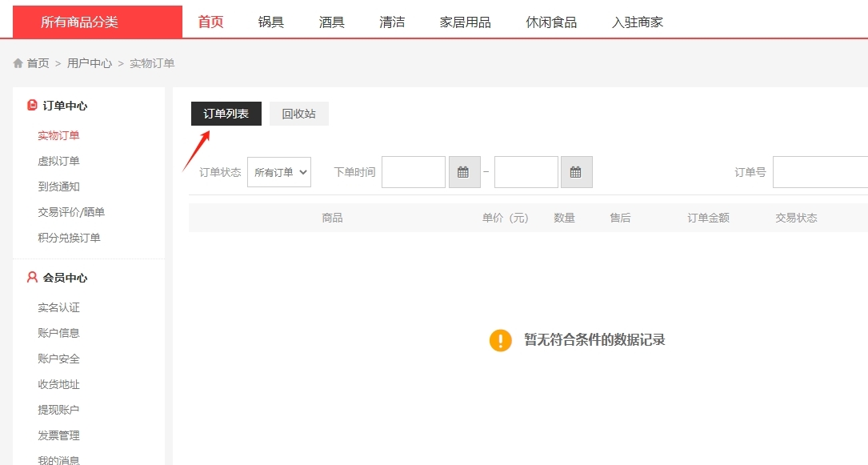Image resolution: width=868 pixels, height=465 pixels.
Task: Click the home icon in breadcrumb
Action: coord(18,63)
